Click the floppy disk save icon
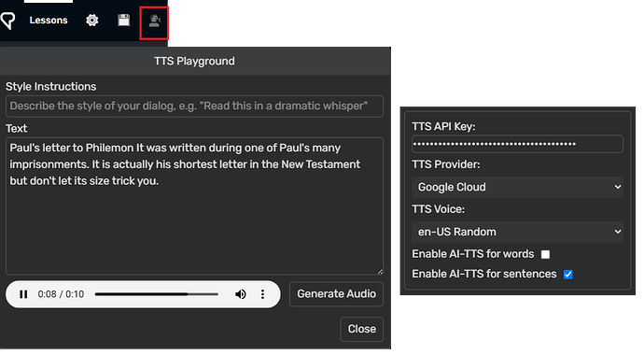The width and height of the screenshot is (644, 355). click(x=123, y=21)
